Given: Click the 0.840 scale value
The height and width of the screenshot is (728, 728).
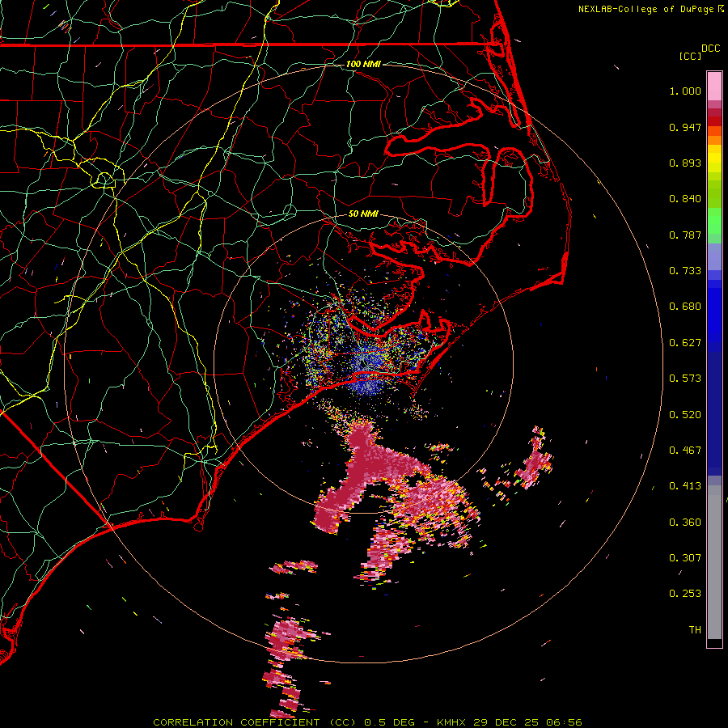Looking at the screenshot, I should (x=685, y=199).
